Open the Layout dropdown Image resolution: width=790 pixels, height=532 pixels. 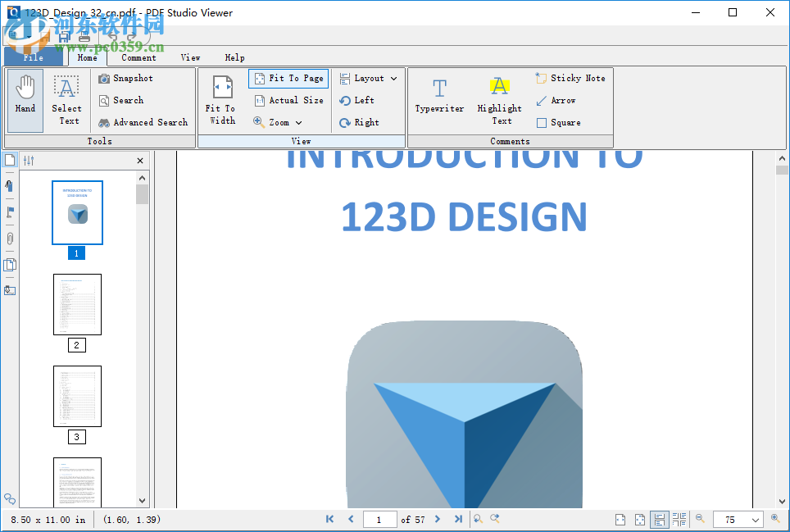(368, 78)
